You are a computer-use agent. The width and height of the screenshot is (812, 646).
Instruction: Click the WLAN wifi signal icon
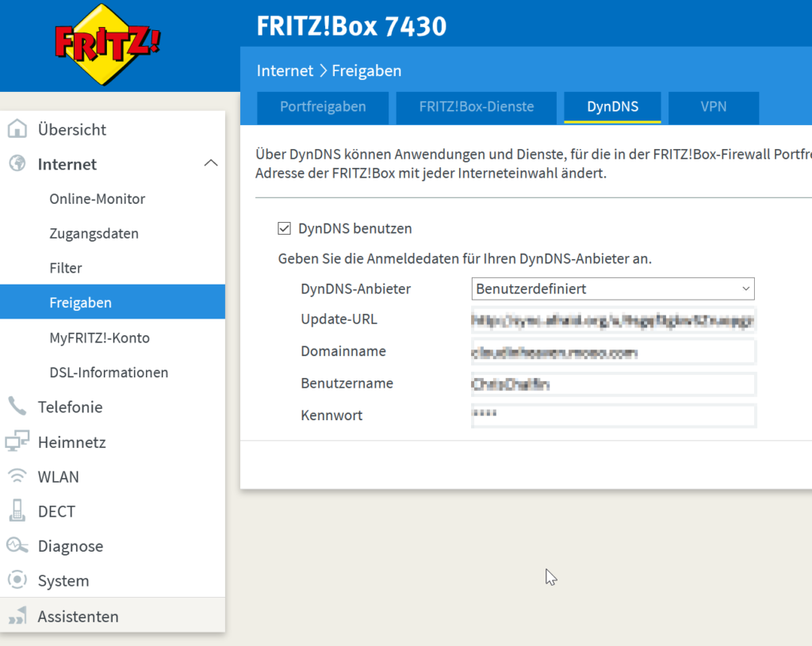(17, 476)
